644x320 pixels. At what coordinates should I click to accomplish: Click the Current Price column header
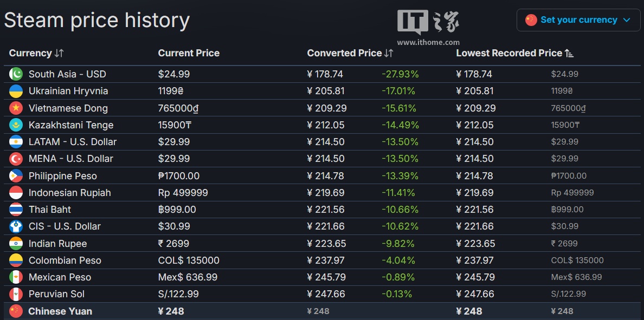(189, 53)
